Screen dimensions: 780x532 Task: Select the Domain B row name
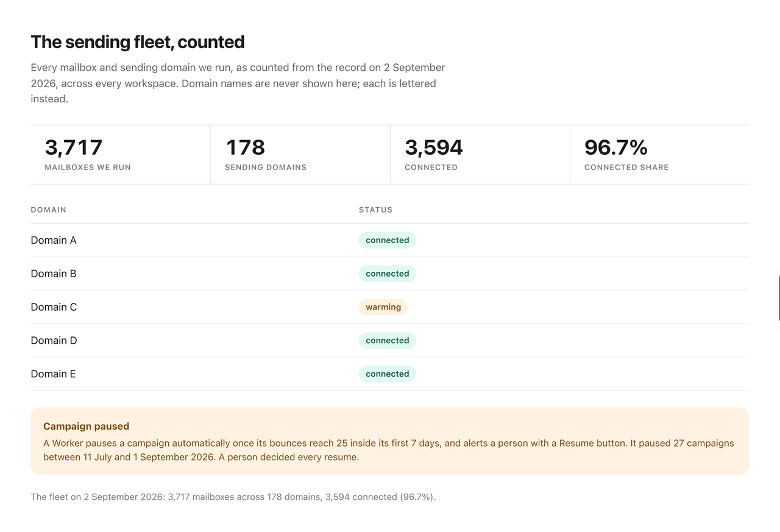[x=54, y=274]
